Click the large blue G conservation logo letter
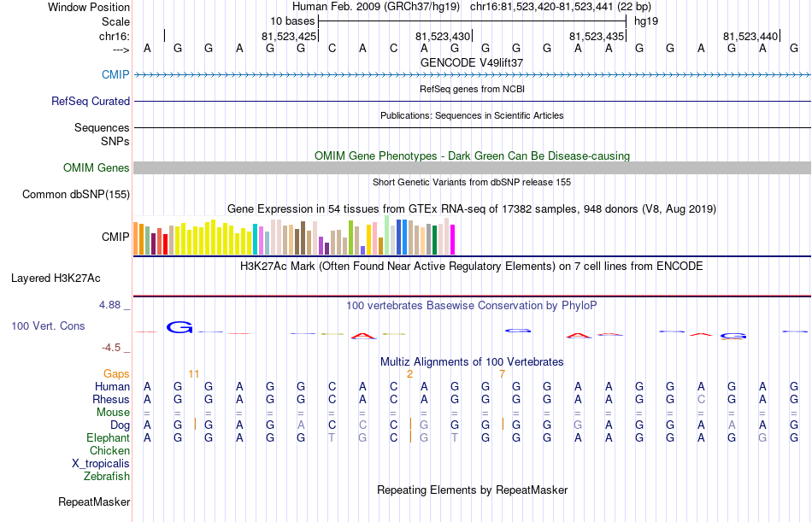The height and width of the screenshot is (522, 812). (179, 327)
